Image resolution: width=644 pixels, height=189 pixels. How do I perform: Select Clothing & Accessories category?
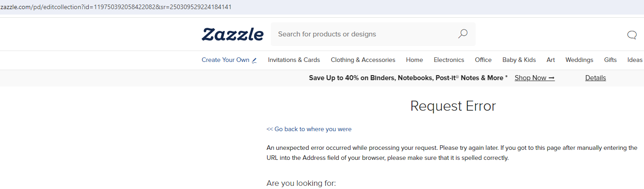tap(363, 60)
